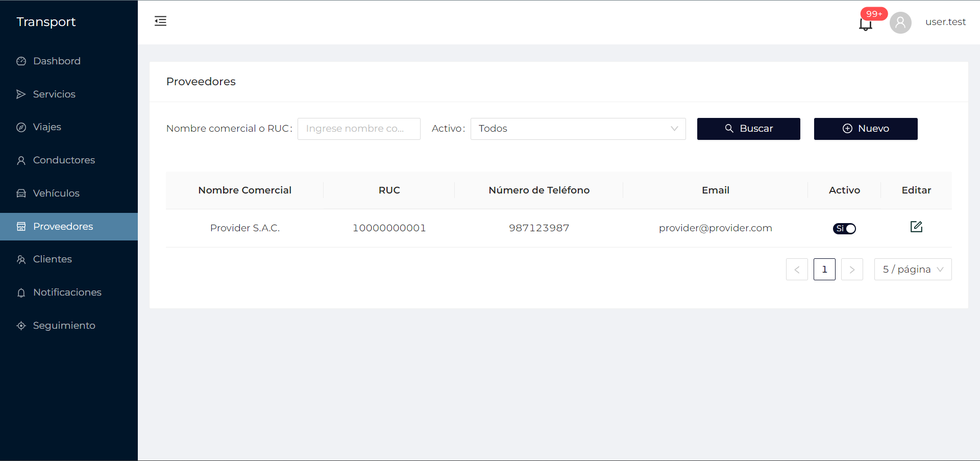This screenshot has height=461, width=980.
Task: Click the Número de Teléfono column header
Action: [539, 190]
